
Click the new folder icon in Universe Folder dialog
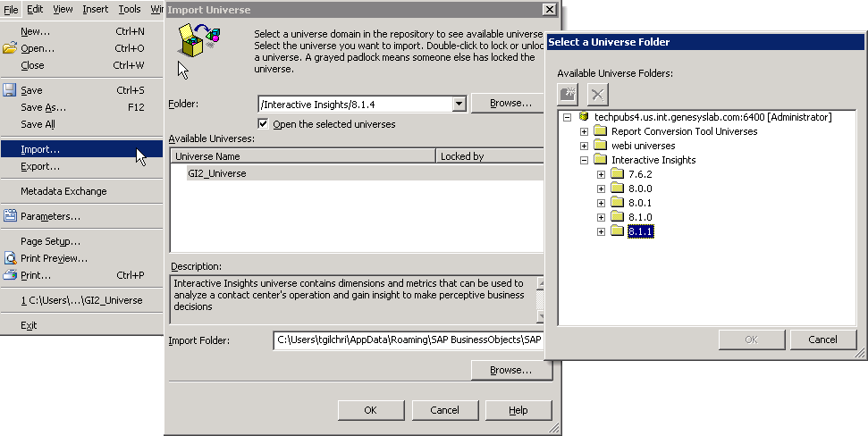568,94
